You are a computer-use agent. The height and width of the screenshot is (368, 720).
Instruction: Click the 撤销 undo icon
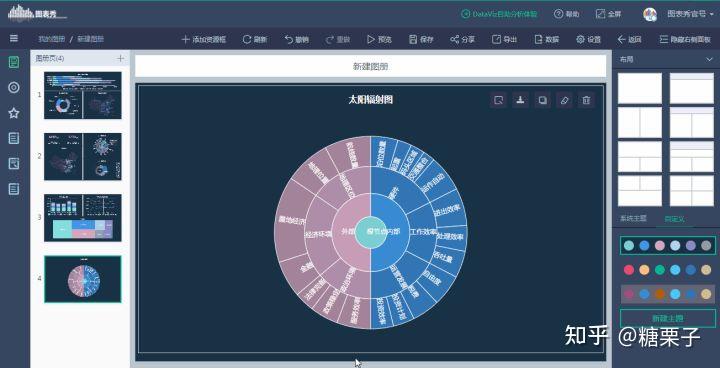pyautogui.click(x=289, y=40)
